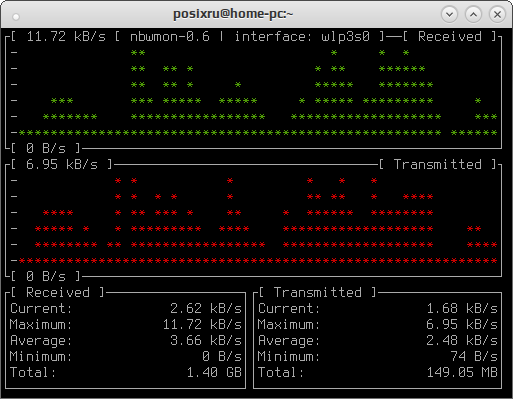Maximize the terminal with the up-chevron button

click(473, 15)
